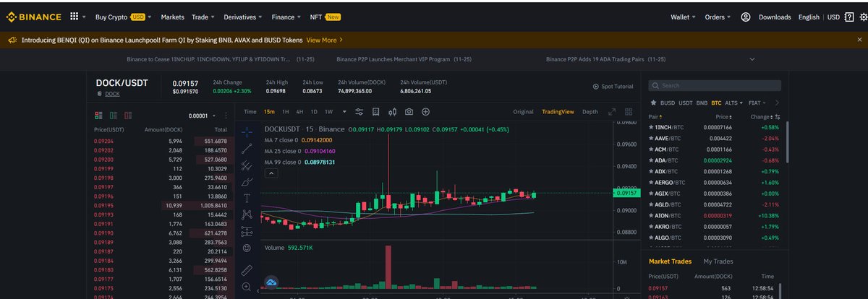Expand the Finance dropdown menu

[286, 17]
